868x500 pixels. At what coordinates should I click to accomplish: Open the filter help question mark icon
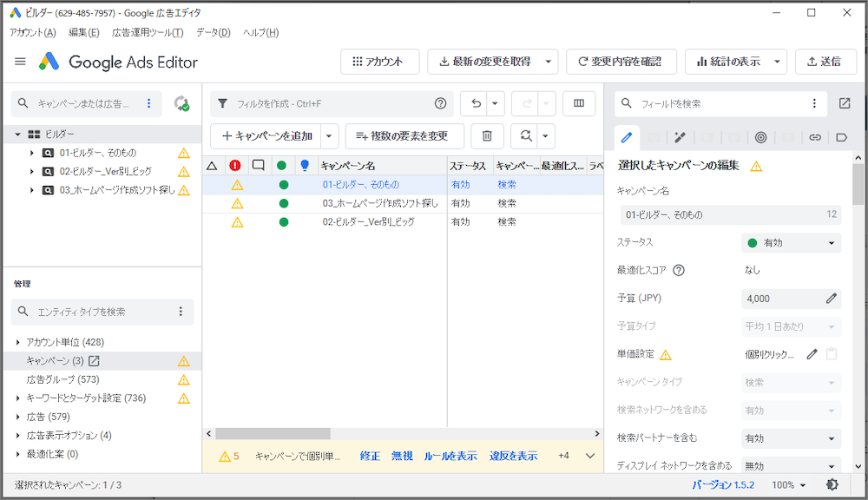pyautogui.click(x=441, y=103)
